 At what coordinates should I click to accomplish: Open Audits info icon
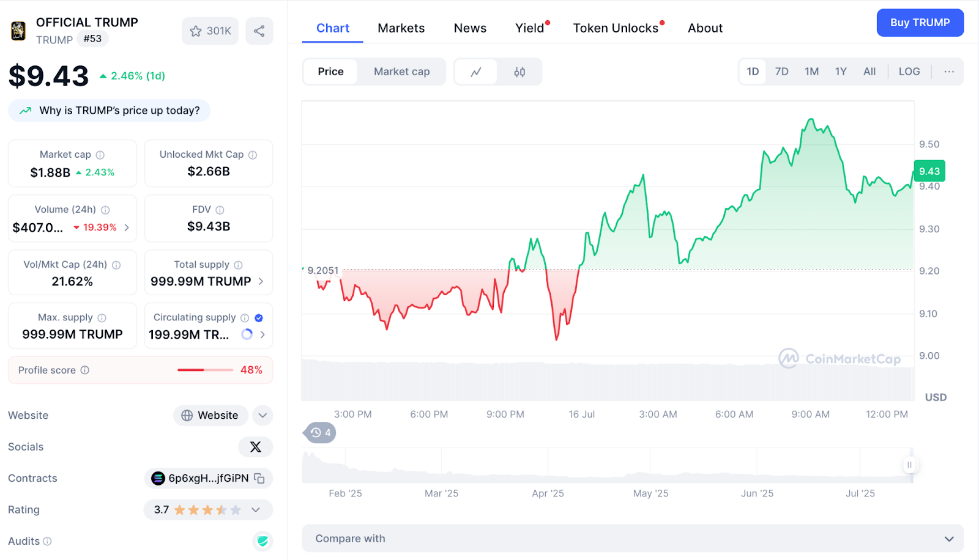click(x=47, y=541)
